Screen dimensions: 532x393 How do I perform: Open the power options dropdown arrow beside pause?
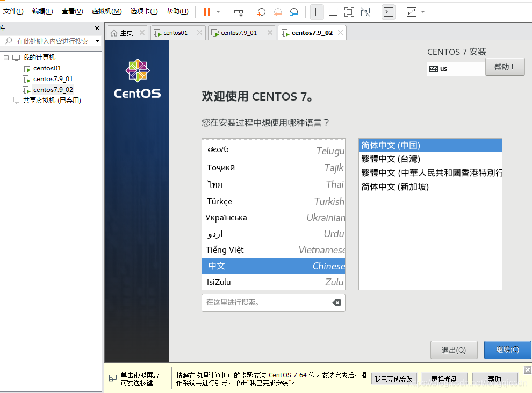click(x=218, y=12)
